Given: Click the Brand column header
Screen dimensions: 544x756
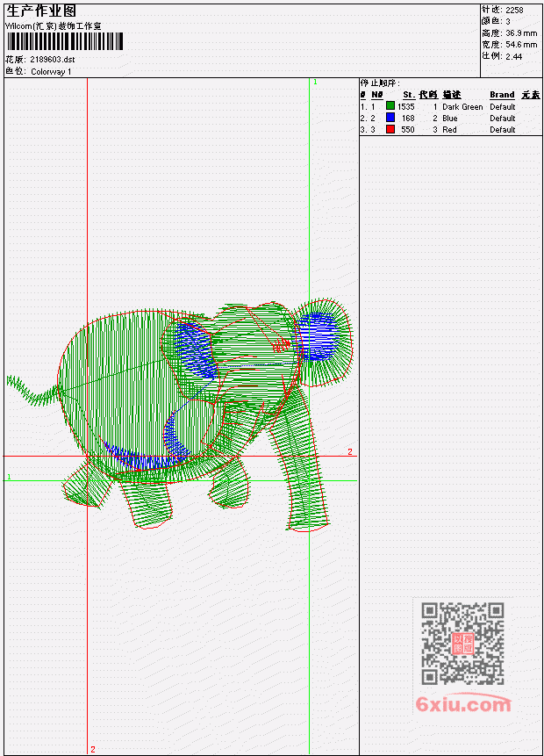Looking at the screenshot, I should coord(502,95).
